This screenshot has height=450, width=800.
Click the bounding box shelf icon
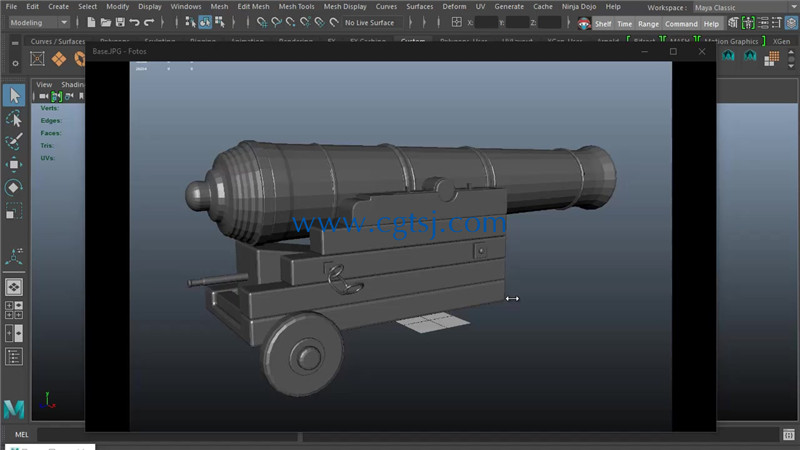point(37,59)
